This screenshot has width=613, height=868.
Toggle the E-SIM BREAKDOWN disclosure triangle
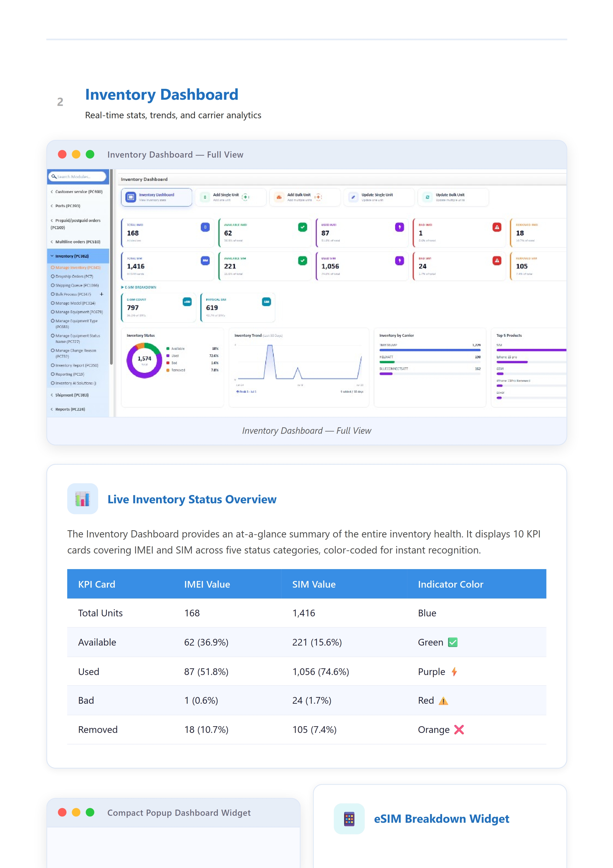(122, 287)
